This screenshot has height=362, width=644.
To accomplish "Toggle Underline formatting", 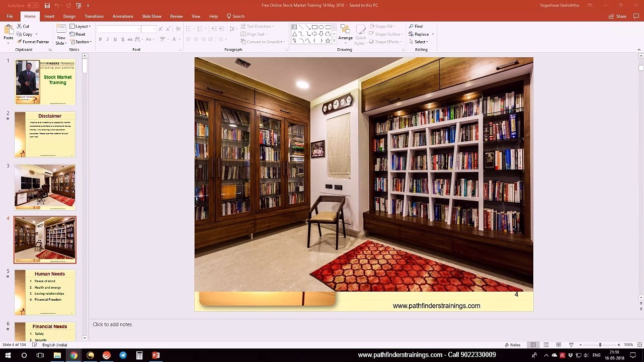I will (115, 39).
